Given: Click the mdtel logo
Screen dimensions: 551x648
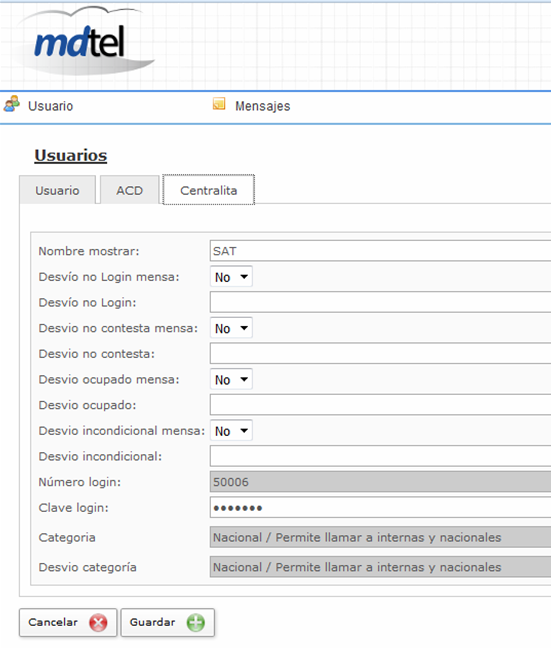Looking at the screenshot, I should (x=81, y=41).
